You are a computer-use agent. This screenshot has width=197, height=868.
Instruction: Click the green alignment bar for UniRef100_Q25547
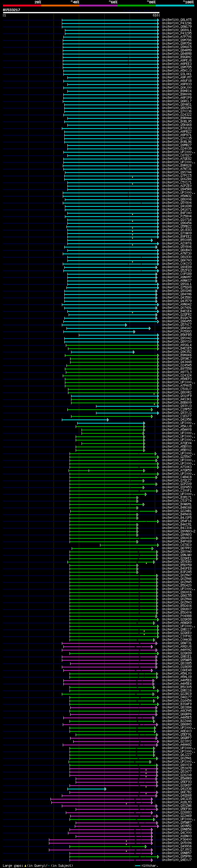(114, 457)
